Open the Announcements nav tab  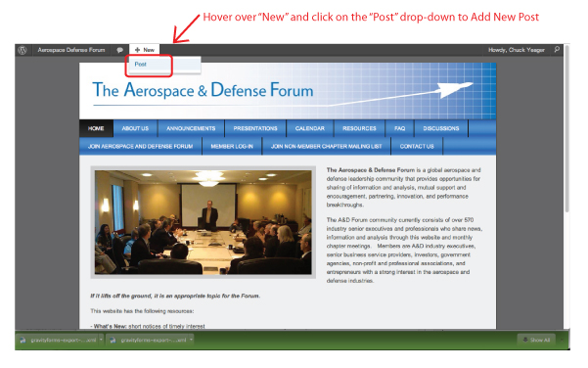pyautogui.click(x=191, y=128)
